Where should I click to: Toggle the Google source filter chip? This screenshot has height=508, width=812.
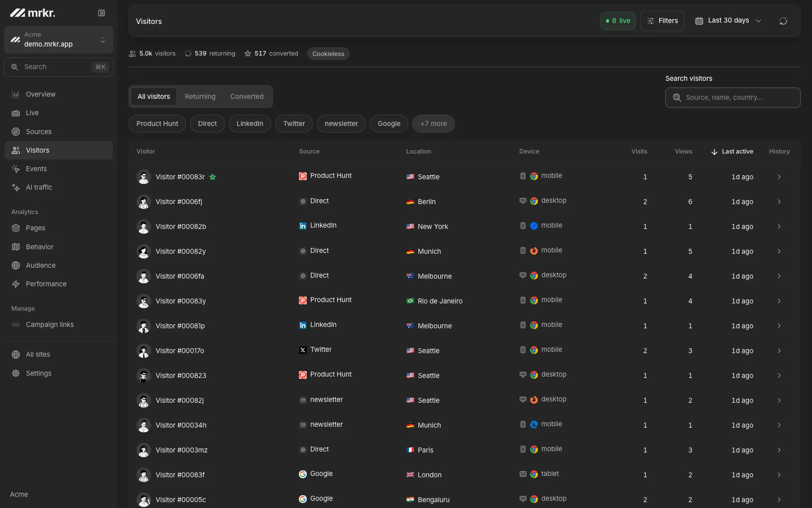(x=389, y=124)
